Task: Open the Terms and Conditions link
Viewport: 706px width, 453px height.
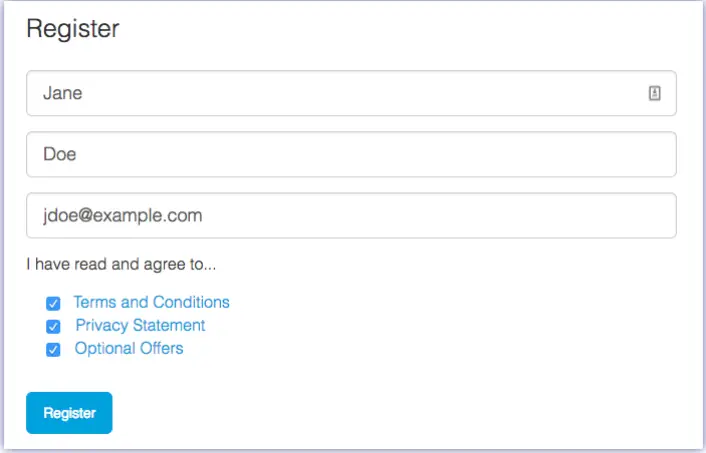Action: pyautogui.click(x=151, y=302)
